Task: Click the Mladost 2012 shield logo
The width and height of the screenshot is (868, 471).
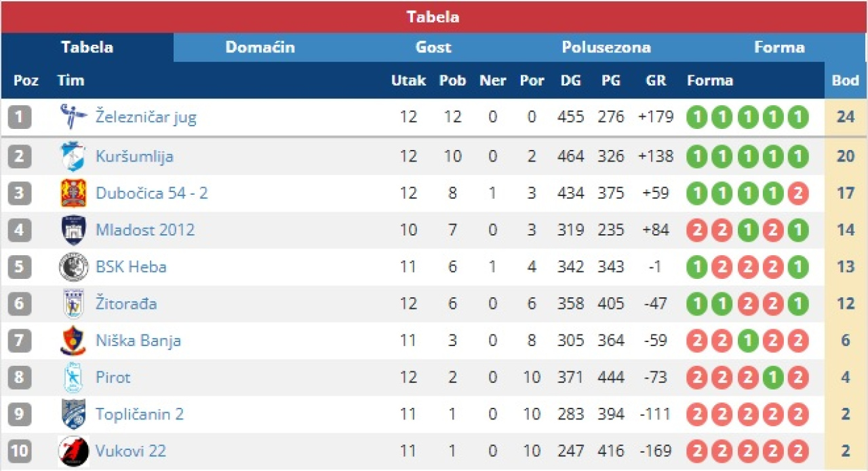Action: point(73,230)
